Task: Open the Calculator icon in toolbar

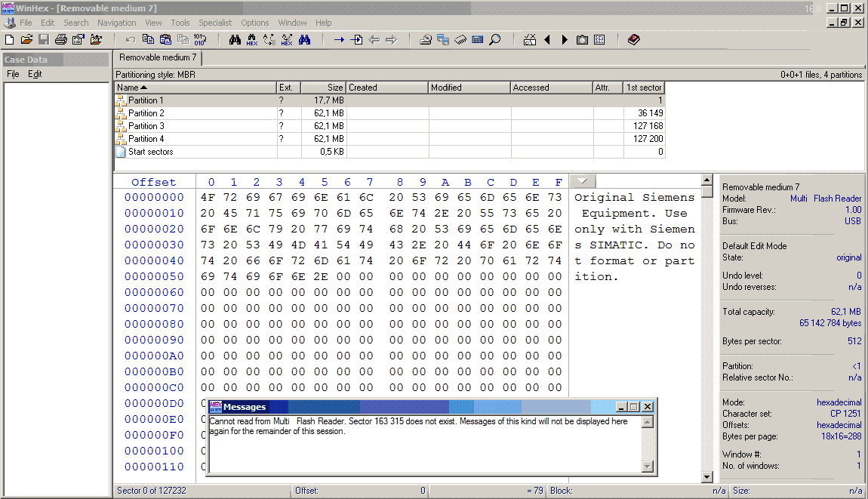Action: (477, 40)
